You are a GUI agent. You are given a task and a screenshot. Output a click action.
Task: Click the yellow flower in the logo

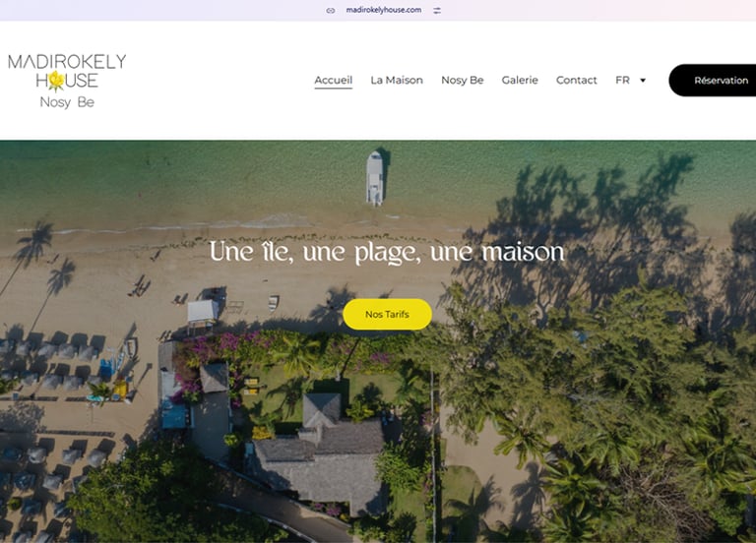click(x=56, y=81)
